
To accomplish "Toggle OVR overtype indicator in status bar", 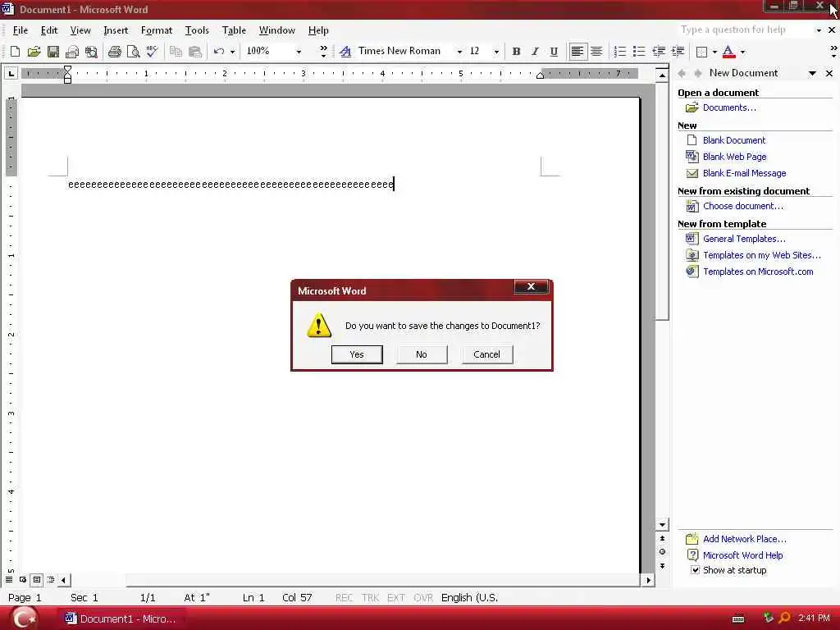I will pyautogui.click(x=423, y=597).
